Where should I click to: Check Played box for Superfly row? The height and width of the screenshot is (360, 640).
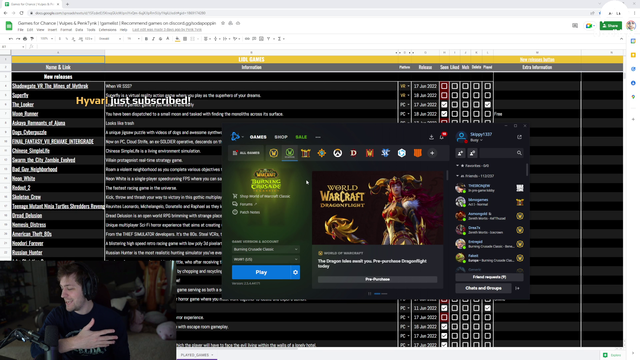488,96
